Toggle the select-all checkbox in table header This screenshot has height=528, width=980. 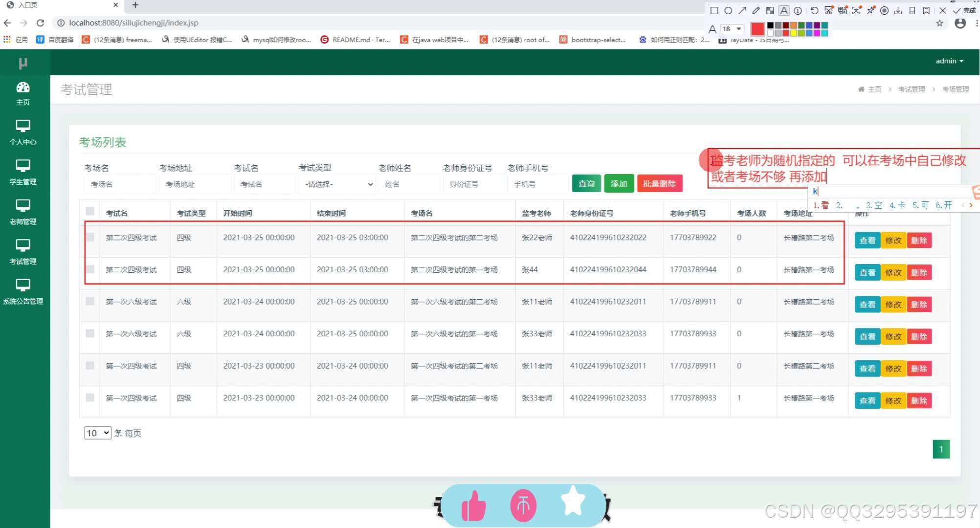coord(90,211)
